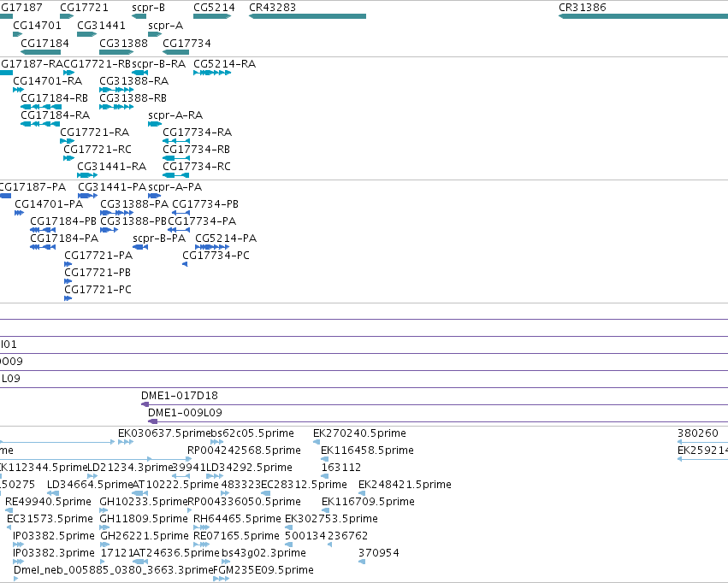Open EST FGM235E09.5prime
728x583 pixels.
tap(222, 579)
